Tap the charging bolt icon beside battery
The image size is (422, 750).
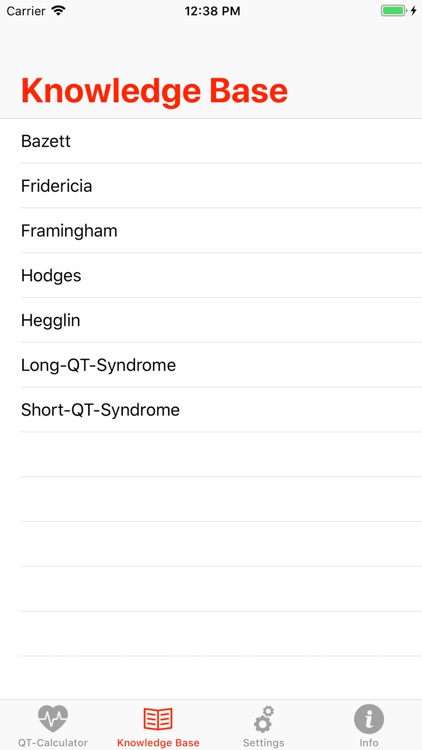(x=413, y=11)
